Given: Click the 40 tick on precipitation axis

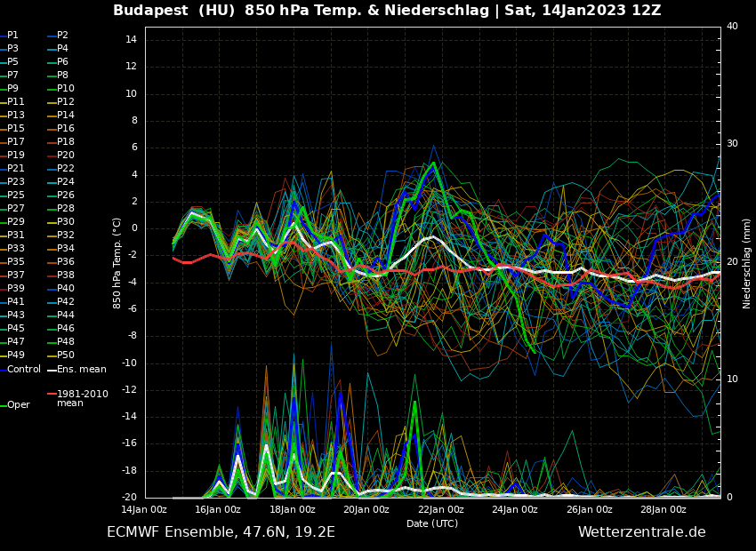Looking at the screenshot, I should point(732,27).
